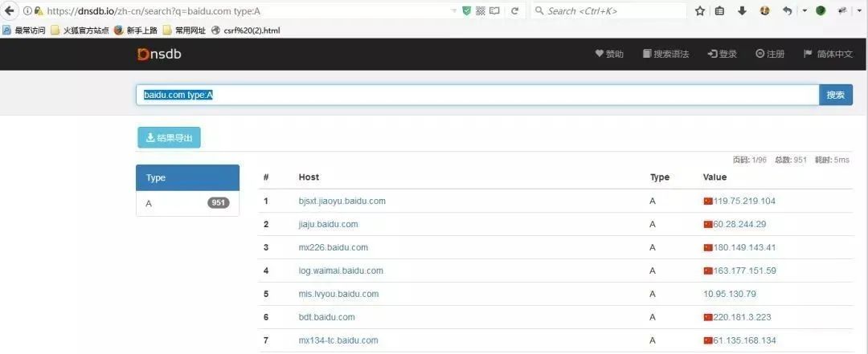The height and width of the screenshot is (354, 868).
Task: Click the QR code icon in address bar
Action: coord(481,10)
